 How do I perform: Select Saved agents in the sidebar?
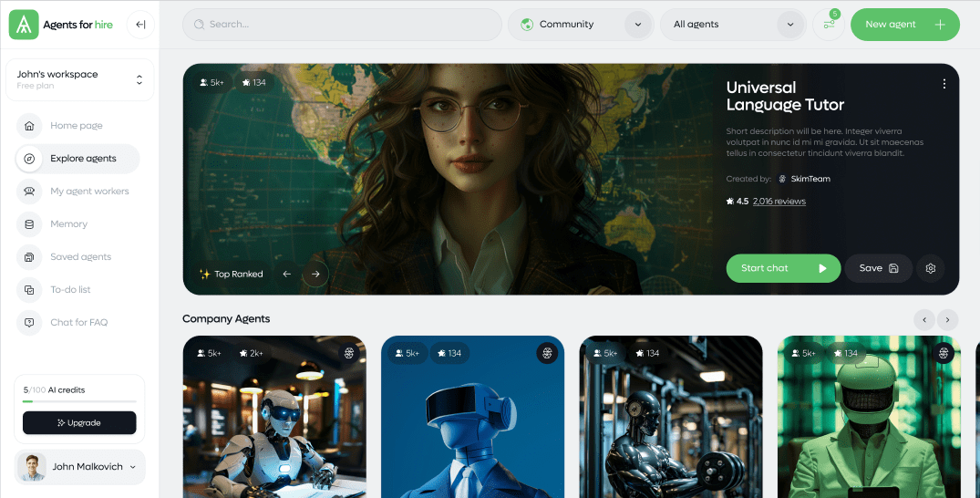pos(80,257)
